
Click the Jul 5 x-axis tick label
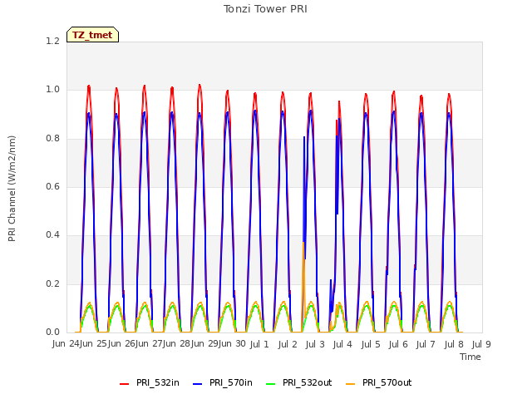[371, 344]
